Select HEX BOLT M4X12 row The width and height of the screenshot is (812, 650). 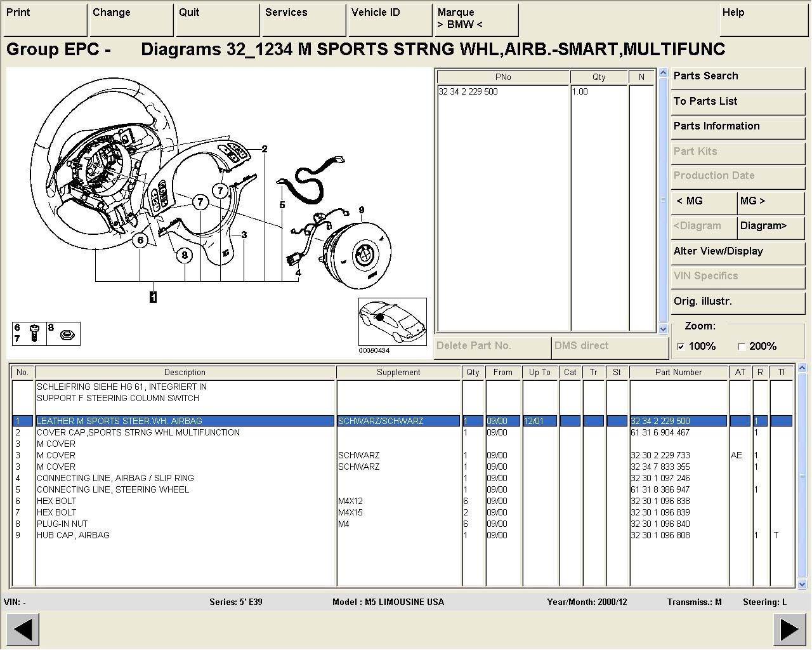click(402, 501)
